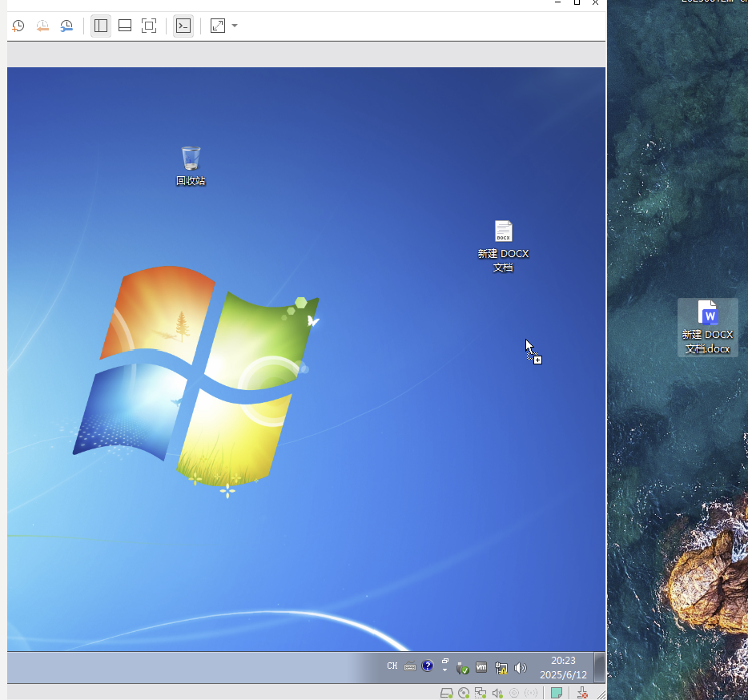The height and width of the screenshot is (700, 748).
Task: Open the VMware Tools tray icon
Action: coord(481,667)
